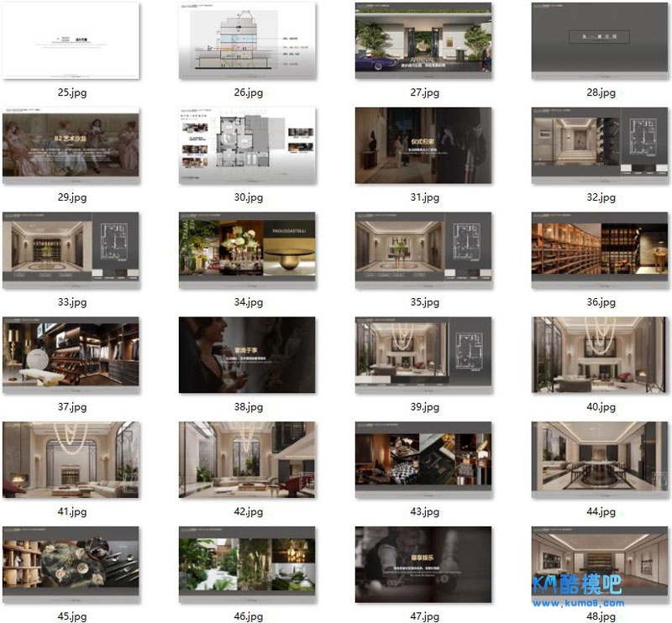Click the 42.jpg file name label
This screenshot has width=672, height=623.
pyautogui.click(x=247, y=511)
